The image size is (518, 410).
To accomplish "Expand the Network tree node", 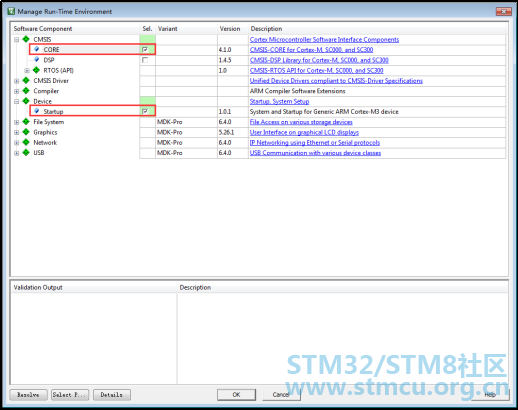I will pos(16,143).
